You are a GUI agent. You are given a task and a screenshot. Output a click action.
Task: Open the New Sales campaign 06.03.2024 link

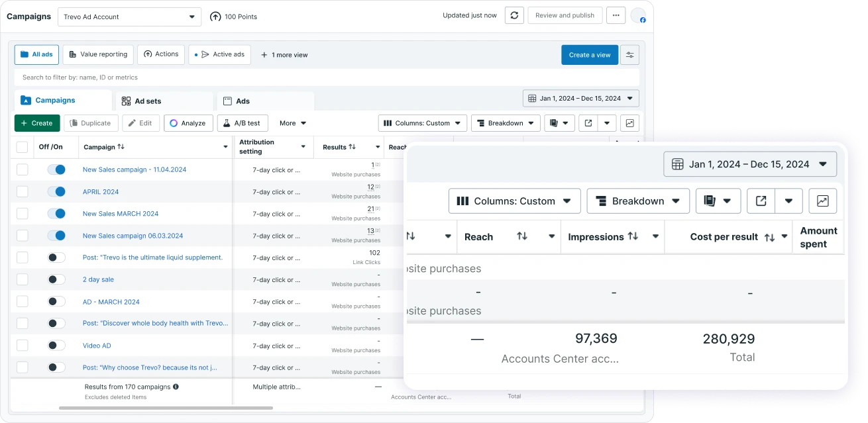(x=133, y=236)
